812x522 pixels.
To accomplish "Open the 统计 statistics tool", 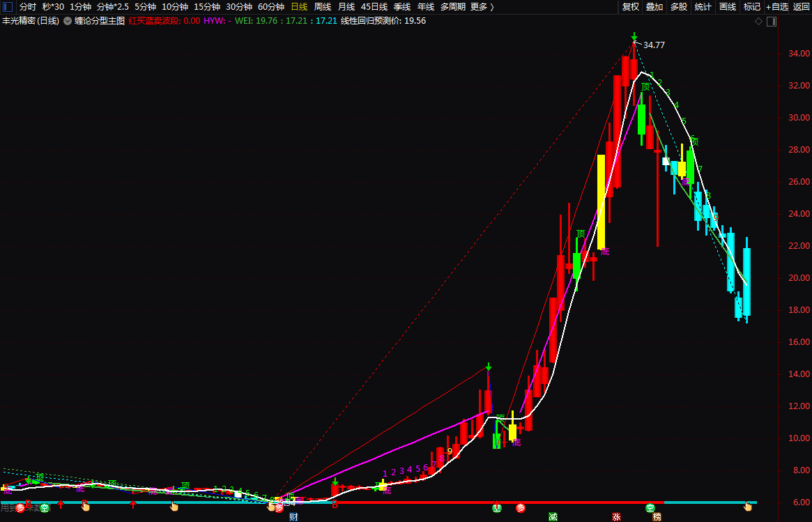I will [x=703, y=7].
